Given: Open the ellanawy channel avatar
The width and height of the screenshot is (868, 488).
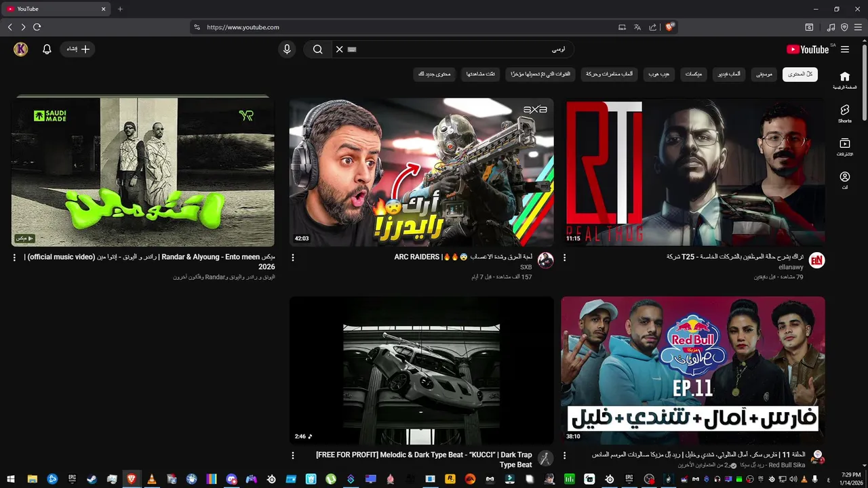Looking at the screenshot, I should [817, 260].
